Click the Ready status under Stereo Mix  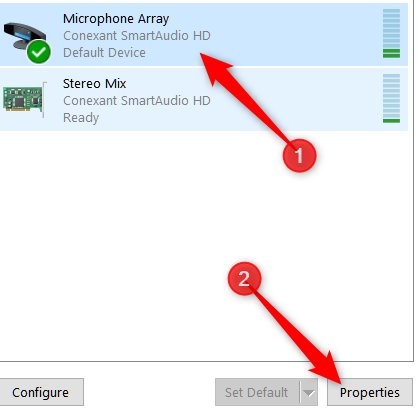[81, 118]
